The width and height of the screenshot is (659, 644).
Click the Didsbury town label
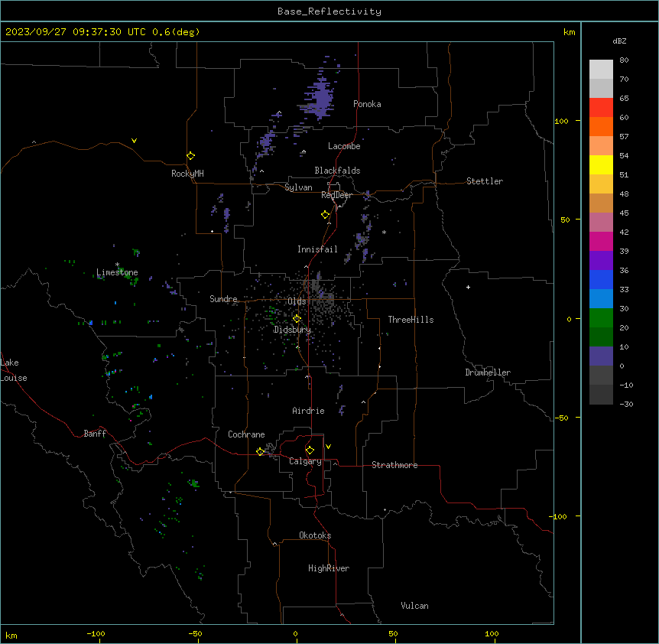click(x=292, y=330)
